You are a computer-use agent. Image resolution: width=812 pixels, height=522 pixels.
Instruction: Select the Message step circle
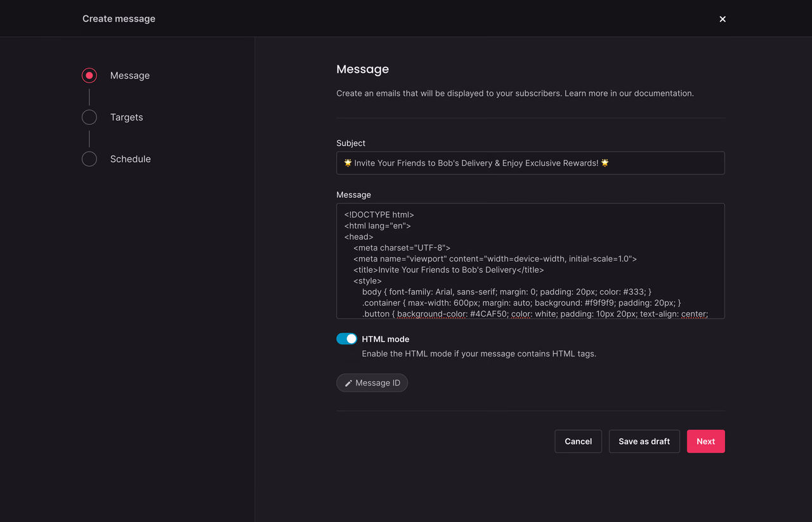(x=89, y=75)
